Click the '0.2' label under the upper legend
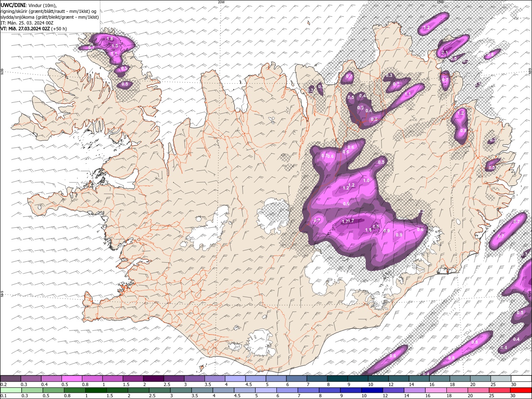 [x=4, y=384]
